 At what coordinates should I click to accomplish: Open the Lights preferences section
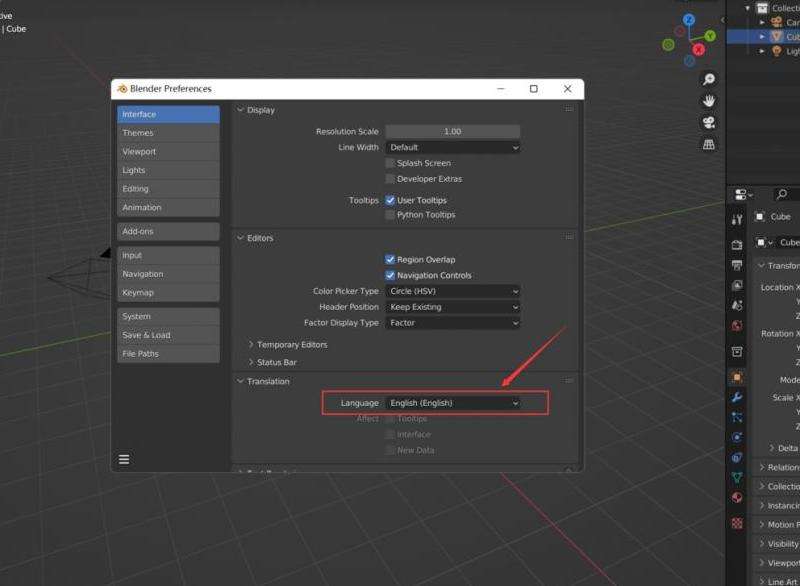coord(168,170)
